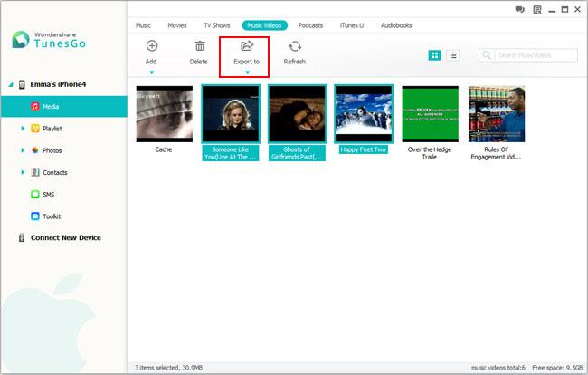Image resolution: width=588 pixels, height=375 pixels.
Task: Open the feedback chat bubble icon
Action: coord(519,9)
